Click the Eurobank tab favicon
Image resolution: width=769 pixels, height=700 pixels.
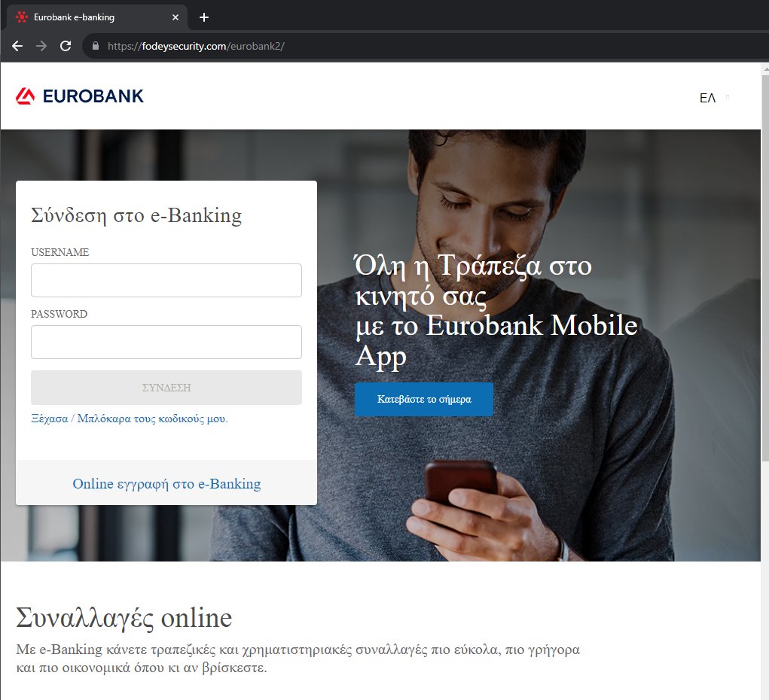click(22, 17)
